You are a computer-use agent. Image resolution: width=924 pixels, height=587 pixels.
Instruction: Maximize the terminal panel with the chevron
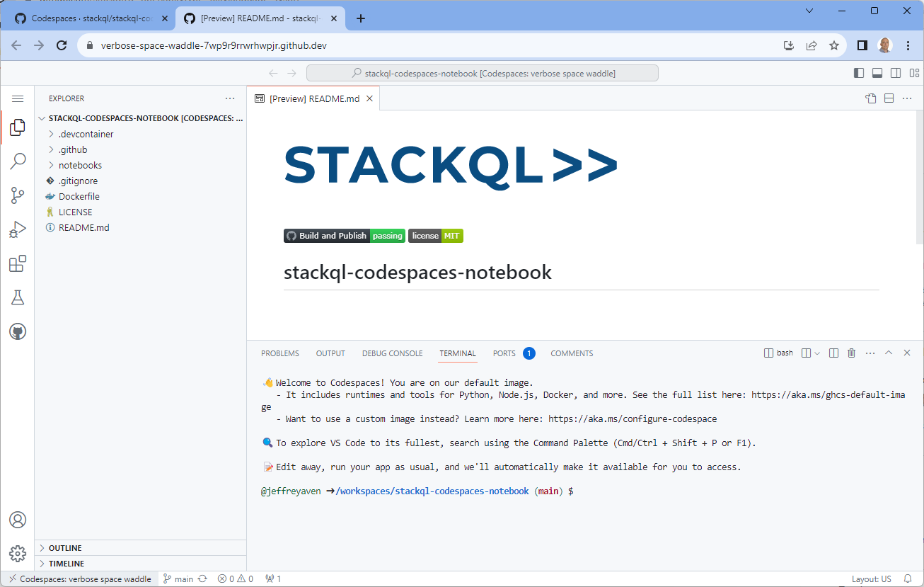pyautogui.click(x=889, y=352)
